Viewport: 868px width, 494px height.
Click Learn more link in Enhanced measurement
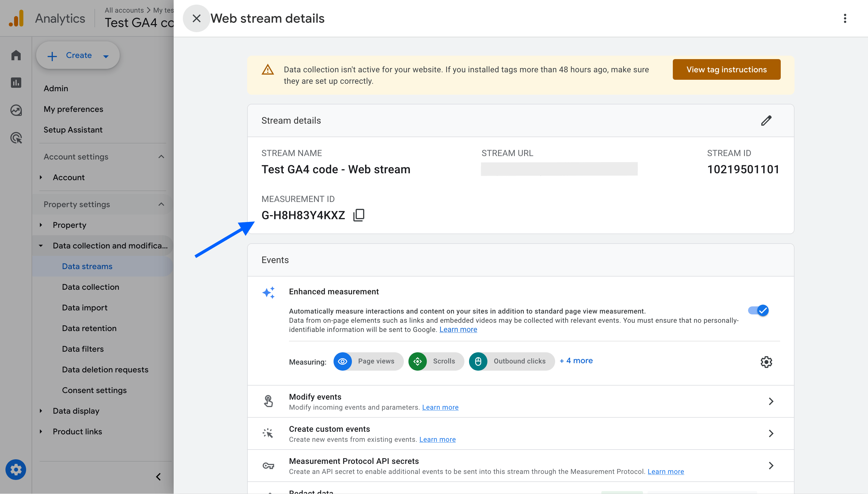pos(458,329)
